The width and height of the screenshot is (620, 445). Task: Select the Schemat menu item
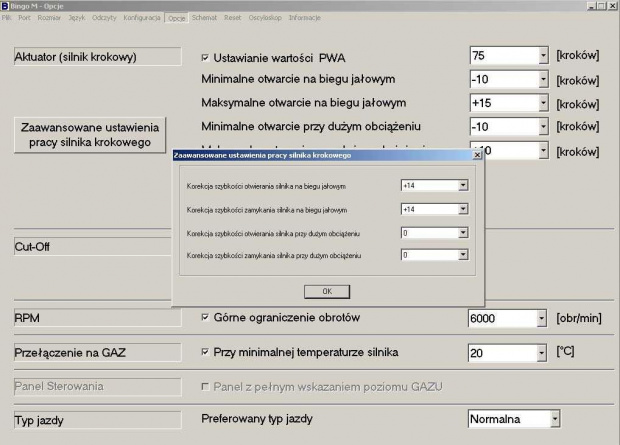click(x=204, y=19)
